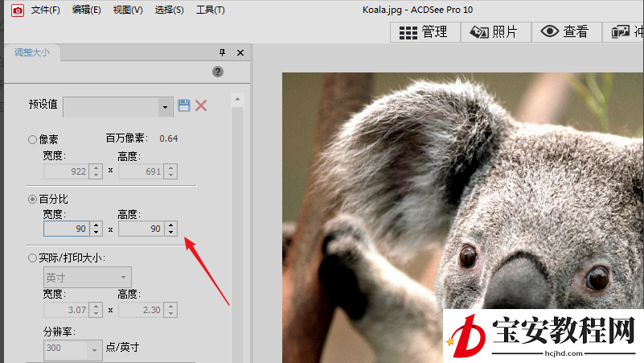This screenshot has height=363, width=644.
Task: Switch to 管理 mode
Action: click(425, 32)
